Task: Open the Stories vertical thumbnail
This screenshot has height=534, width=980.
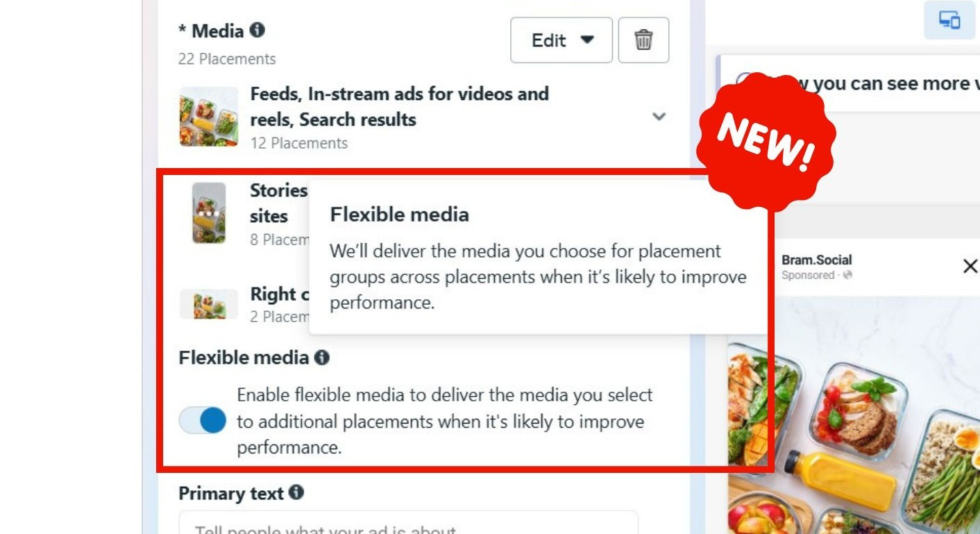Action: (x=209, y=213)
